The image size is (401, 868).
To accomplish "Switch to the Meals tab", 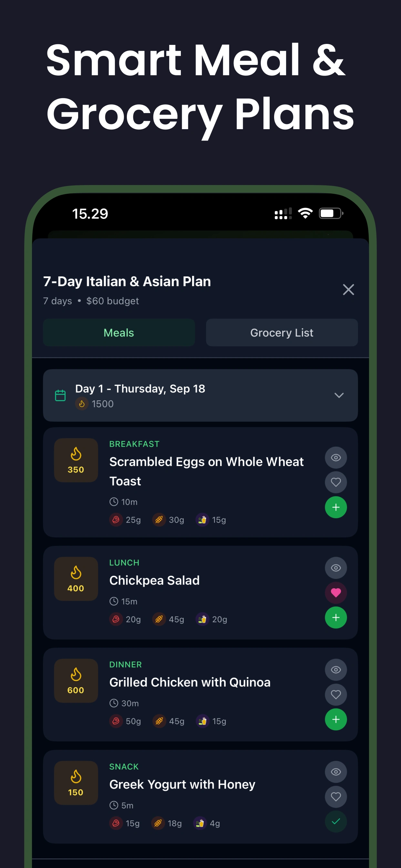I will [x=118, y=333].
